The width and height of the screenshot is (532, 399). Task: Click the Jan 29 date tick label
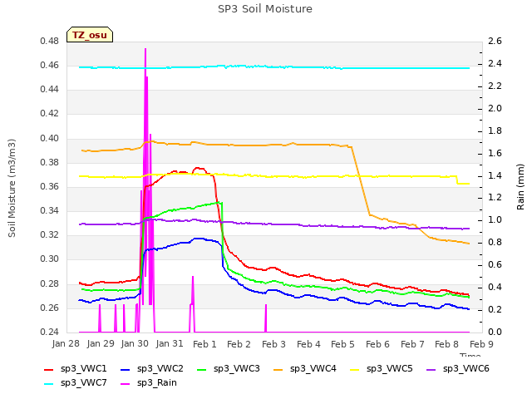[101, 343]
